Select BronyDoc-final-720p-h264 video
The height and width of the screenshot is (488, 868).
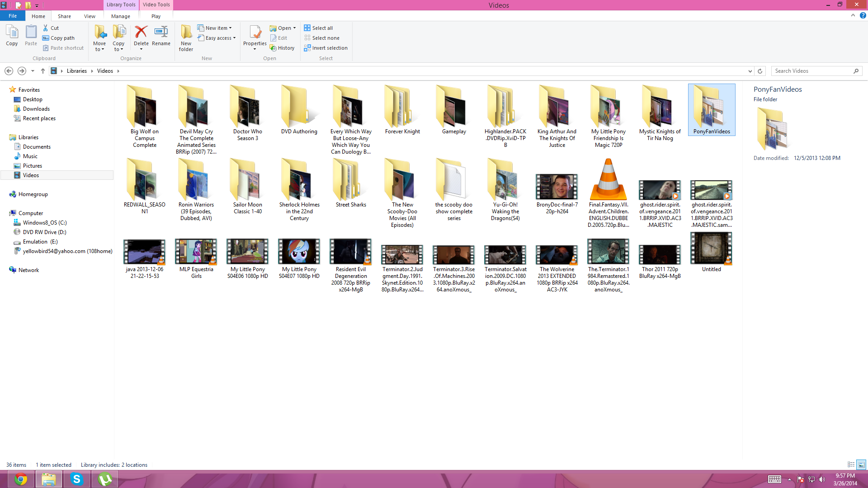[557, 194]
